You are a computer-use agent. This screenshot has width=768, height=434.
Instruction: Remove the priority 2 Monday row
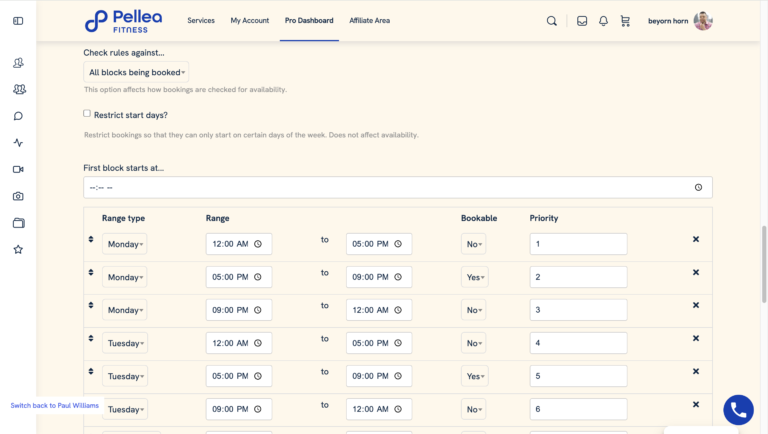[696, 272]
